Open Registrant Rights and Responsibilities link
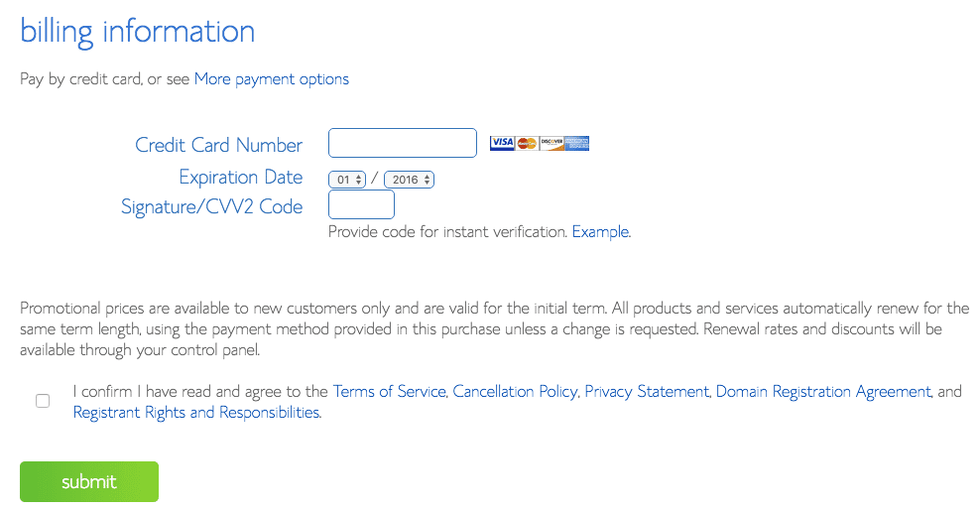 click(196, 413)
